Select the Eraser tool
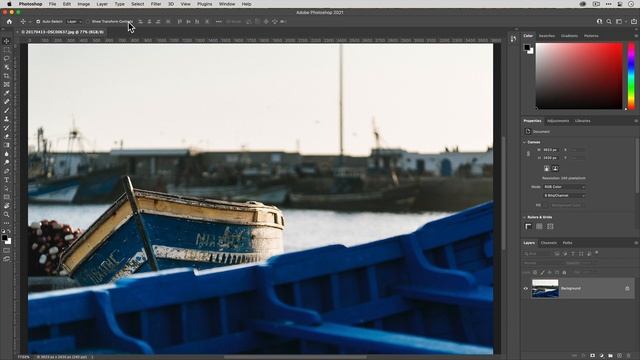The height and width of the screenshot is (360, 640). pos(7,136)
